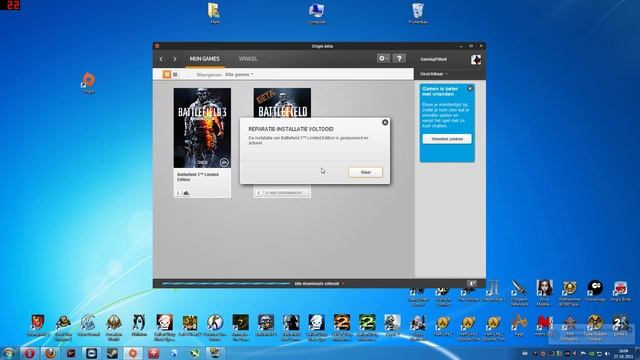640x360 pixels.
Task: Click the download progress bar in Origin
Action: tap(226, 283)
